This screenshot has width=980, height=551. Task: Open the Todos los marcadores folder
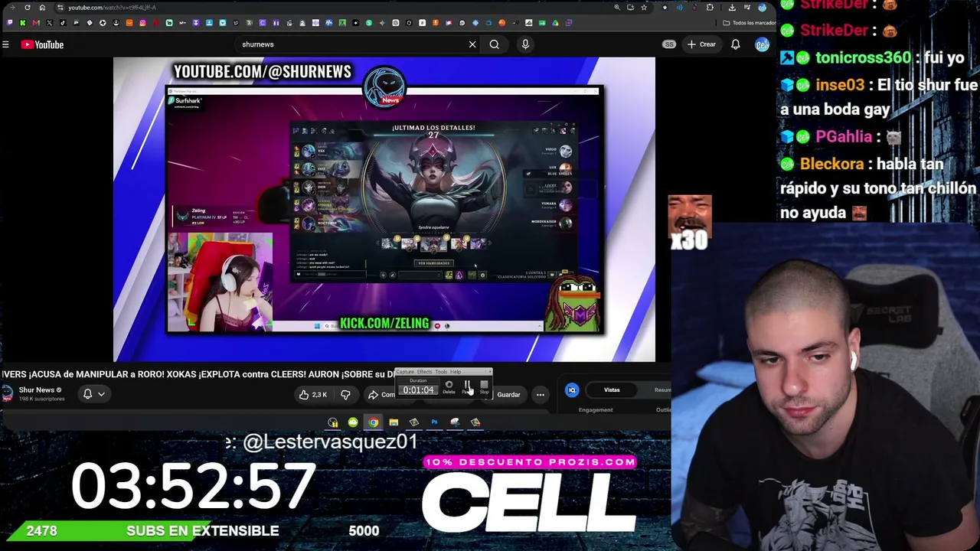pyautogui.click(x=750, y=23)
